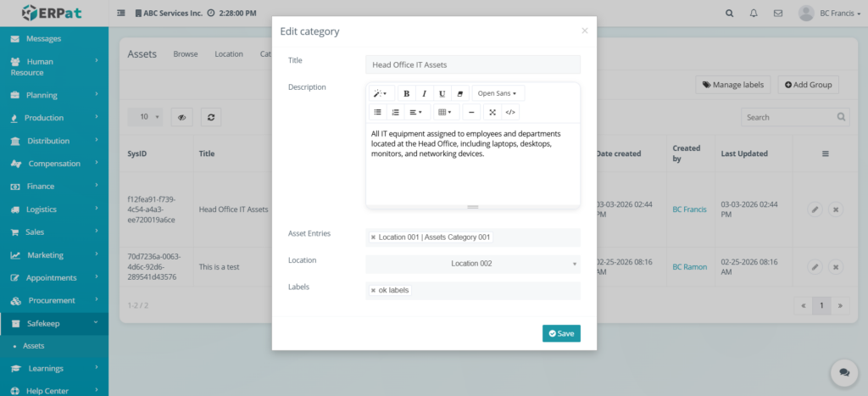Viewport: 868px width, 396px height.
Task: Apply italic formatting in the editor
Action: (x=424, y=93)
